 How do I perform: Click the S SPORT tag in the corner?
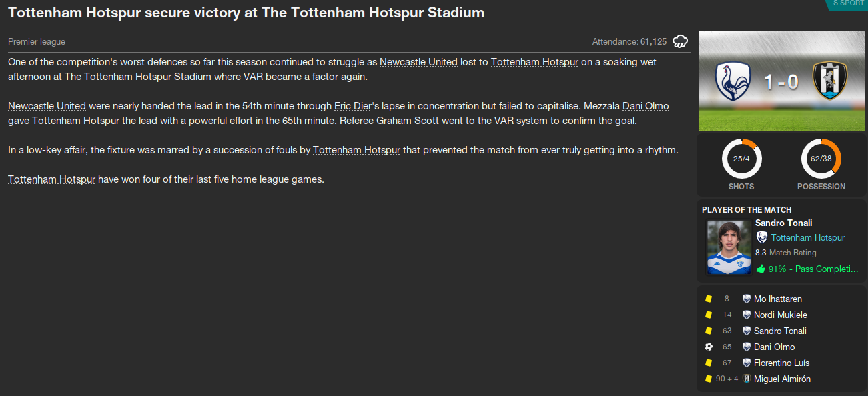848,4
